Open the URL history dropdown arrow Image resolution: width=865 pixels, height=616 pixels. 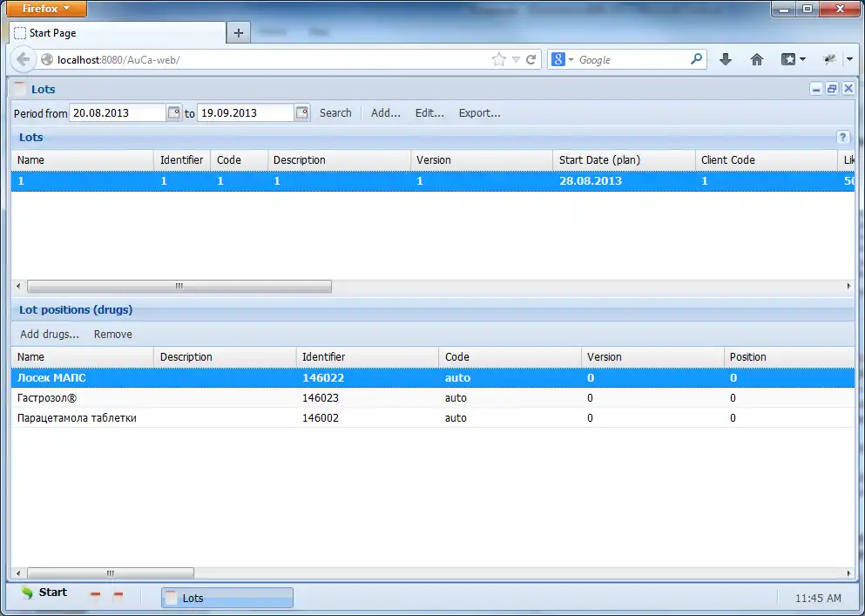(516, 59)
